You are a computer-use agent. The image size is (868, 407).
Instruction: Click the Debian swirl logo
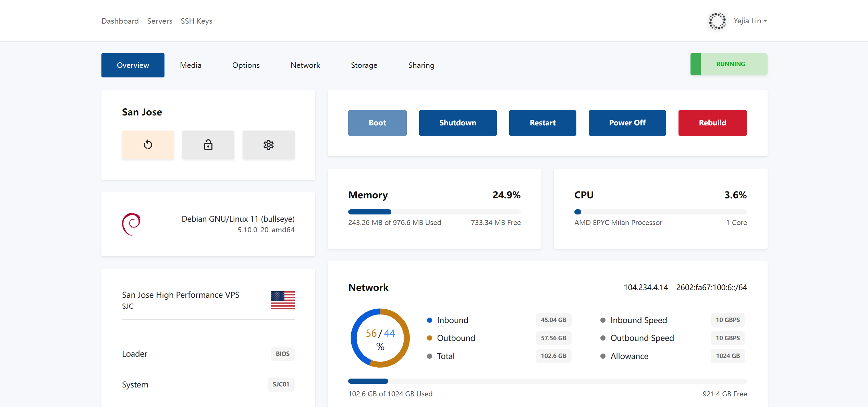click(x=131, y=224)
